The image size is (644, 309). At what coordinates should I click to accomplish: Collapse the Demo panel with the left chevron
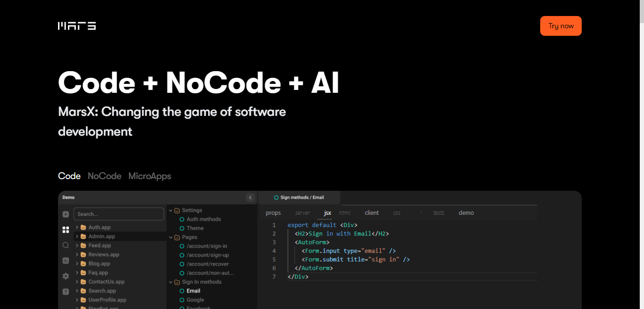pos(251,197)
